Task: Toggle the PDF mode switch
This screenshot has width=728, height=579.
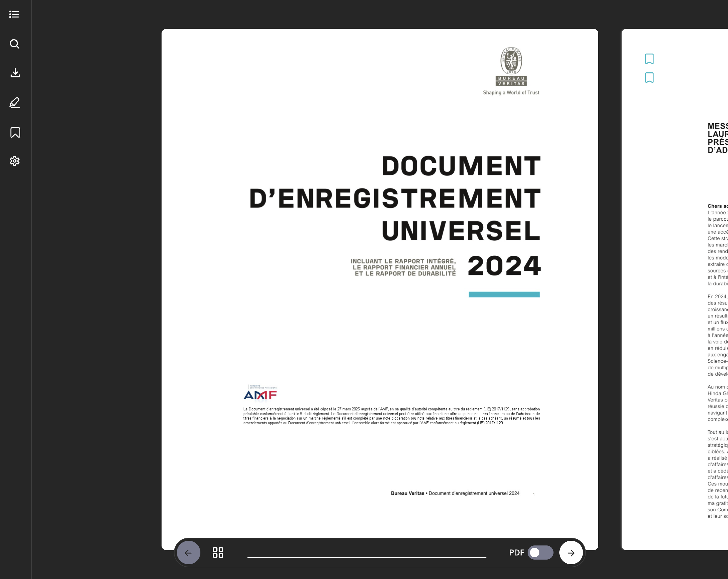Action: pos(540,553)
